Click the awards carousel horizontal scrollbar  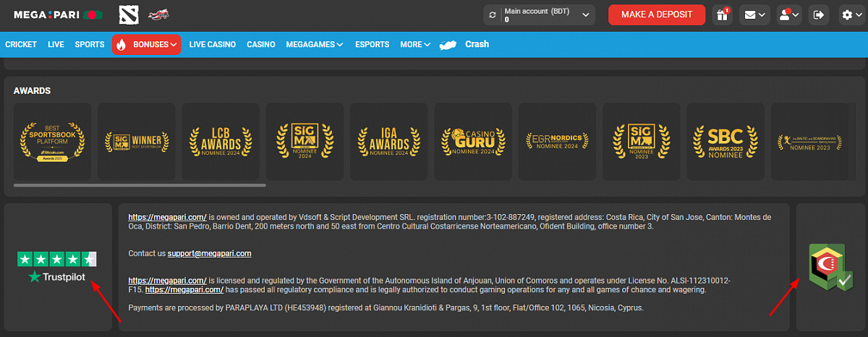140,186
